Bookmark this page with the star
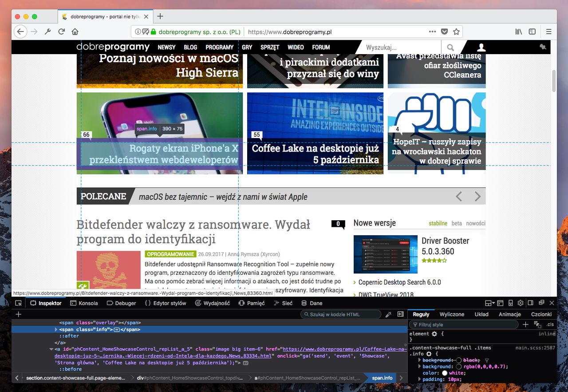Viewport: 568px width, 392px height. [x=456, y=32]
